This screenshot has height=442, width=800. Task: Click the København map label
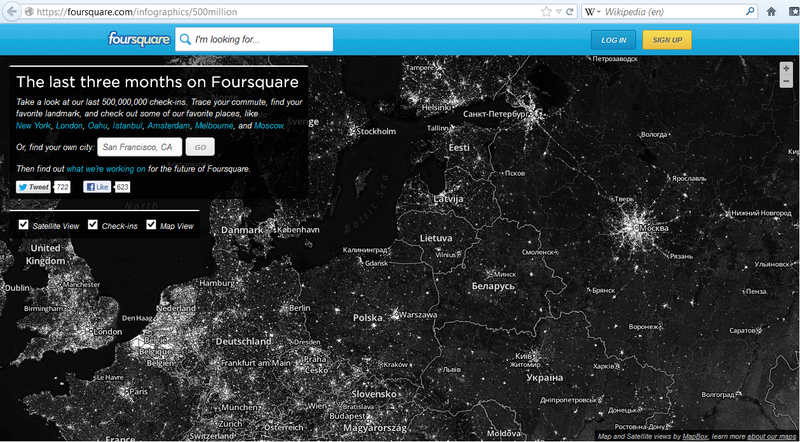click(298, 230)
